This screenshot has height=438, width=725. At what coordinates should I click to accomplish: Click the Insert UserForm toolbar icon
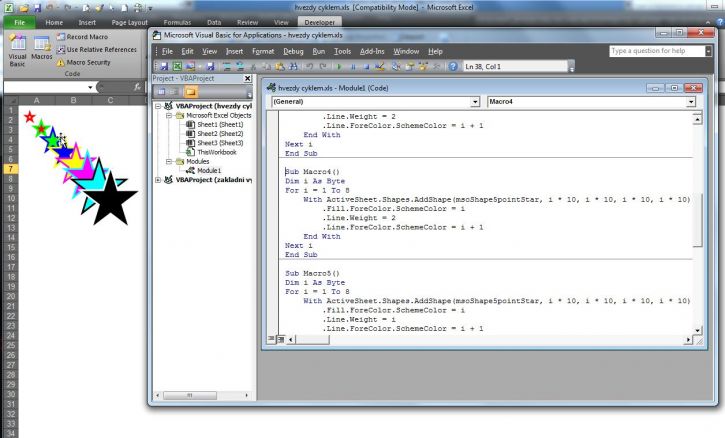pyautogui.click(x=190, y=67)
